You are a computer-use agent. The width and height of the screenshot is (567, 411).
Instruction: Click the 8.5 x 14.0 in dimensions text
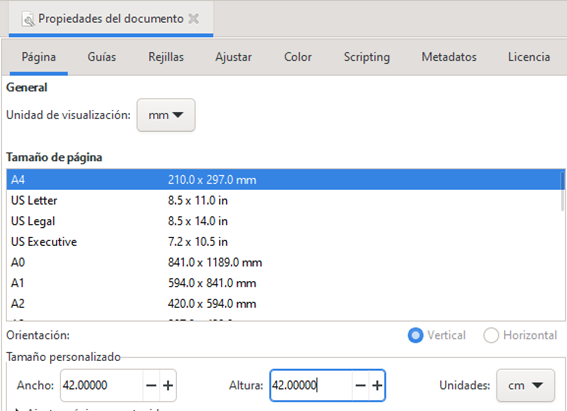(198, 221)
